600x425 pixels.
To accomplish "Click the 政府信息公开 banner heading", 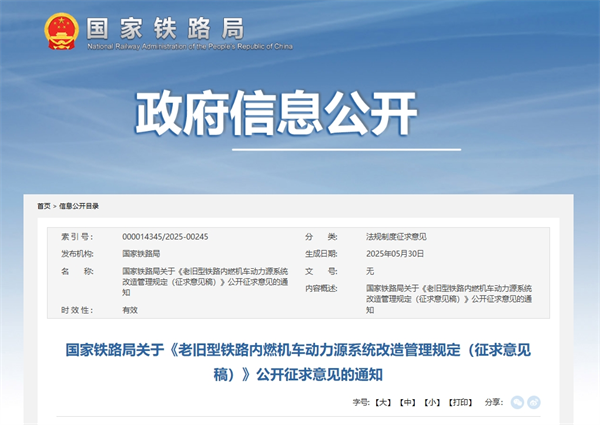I will point(276,113).
